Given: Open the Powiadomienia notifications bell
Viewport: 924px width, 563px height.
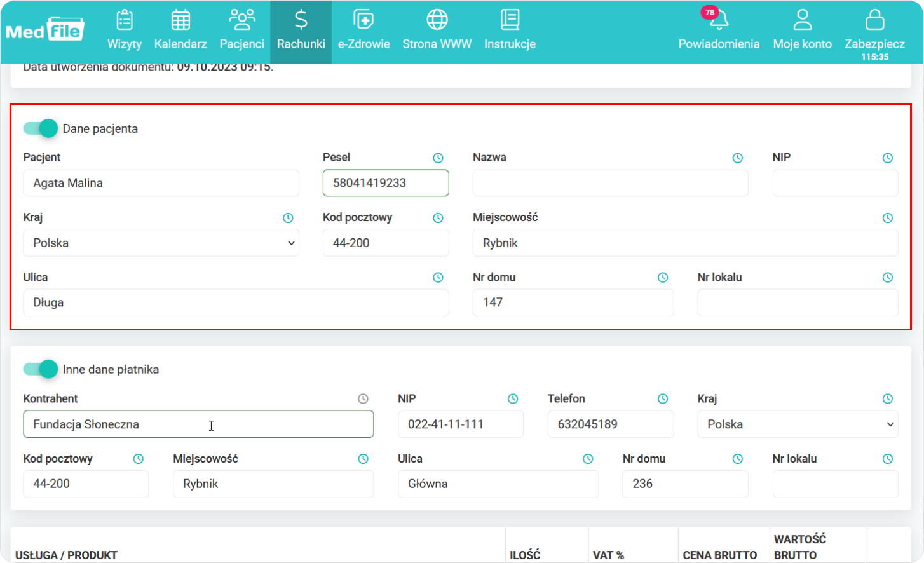Looking at the screenshot, I should [719, 31].
